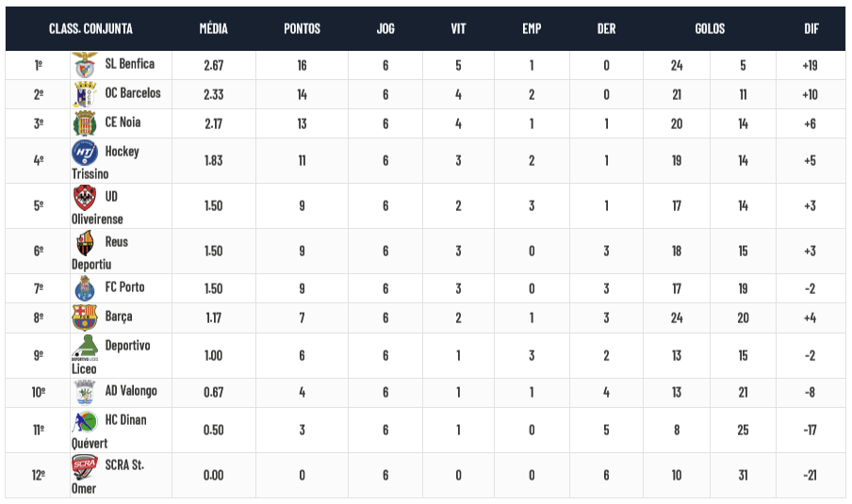Click the SL Benfica eagle crest
Viewport: 852px width, 504px height.
tap(85, 65)
